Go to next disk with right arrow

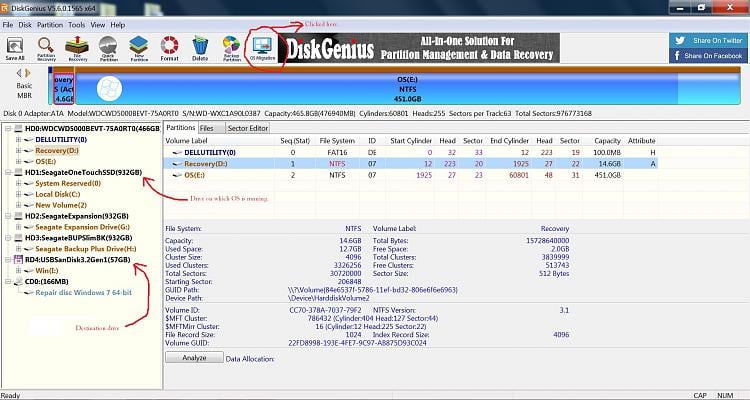click(x=28, y=73)
